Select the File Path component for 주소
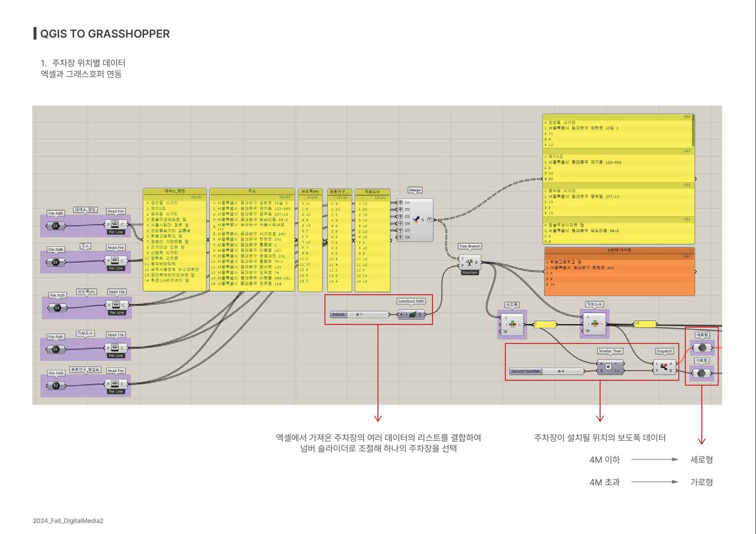756x534 pixels. pos(55,262)
